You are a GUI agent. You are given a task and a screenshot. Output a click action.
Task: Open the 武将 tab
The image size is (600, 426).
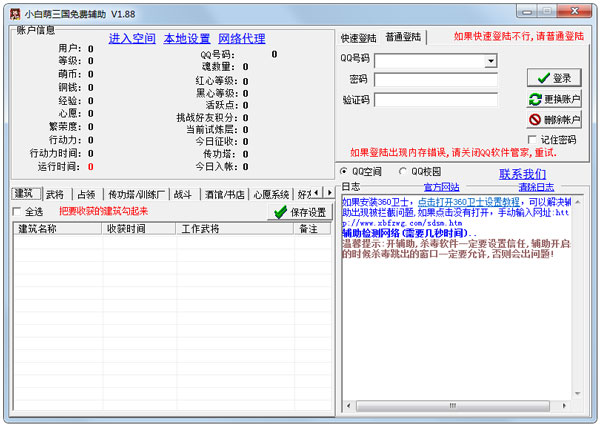click(55, 194)
